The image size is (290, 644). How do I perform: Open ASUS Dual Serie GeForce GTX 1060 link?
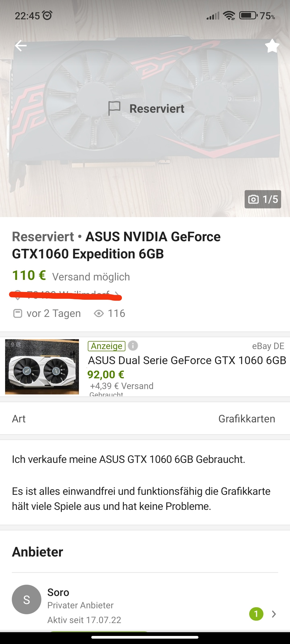(187, 360)
